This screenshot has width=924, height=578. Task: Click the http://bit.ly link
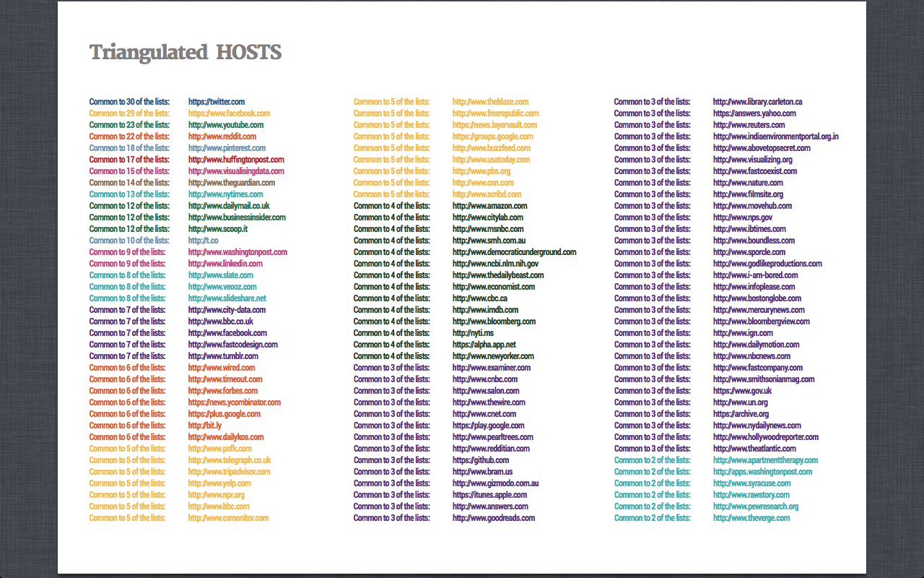[205, 426]
